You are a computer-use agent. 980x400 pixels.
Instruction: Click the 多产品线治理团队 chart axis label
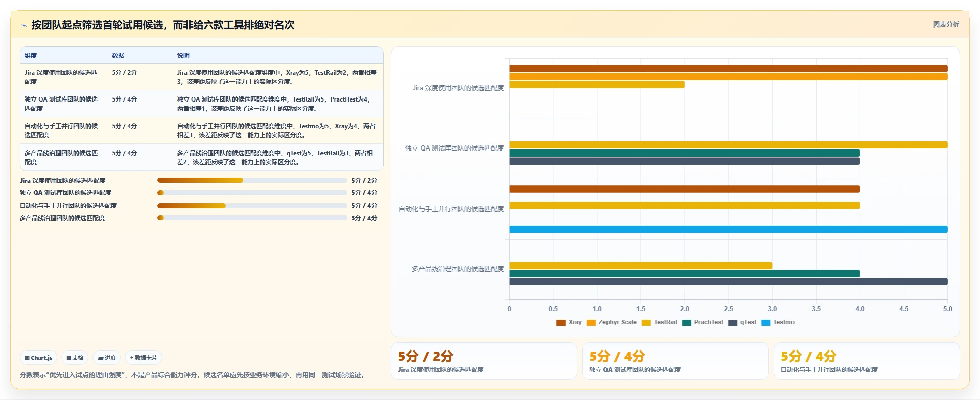[x=457, y=269]
